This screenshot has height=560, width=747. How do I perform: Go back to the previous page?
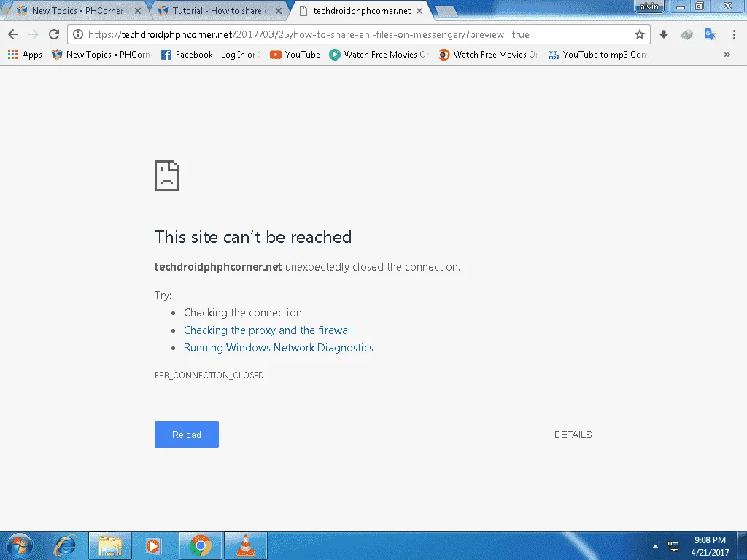pos(13,34)
